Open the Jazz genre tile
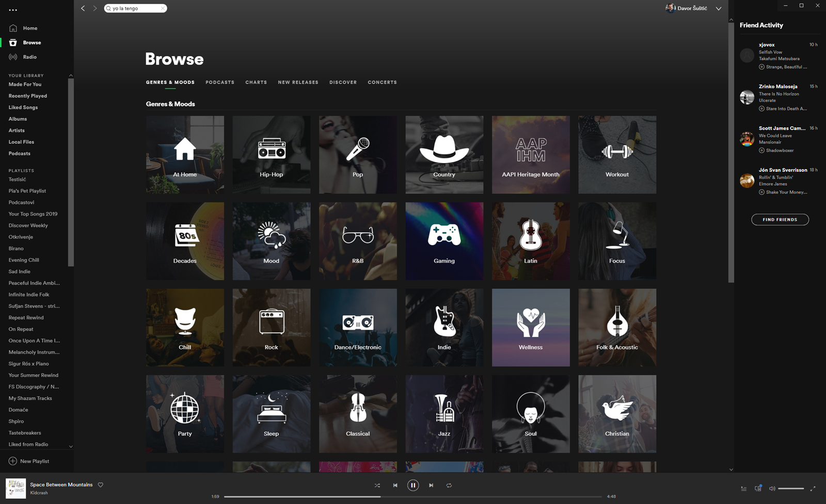 [x=444, y=414]
